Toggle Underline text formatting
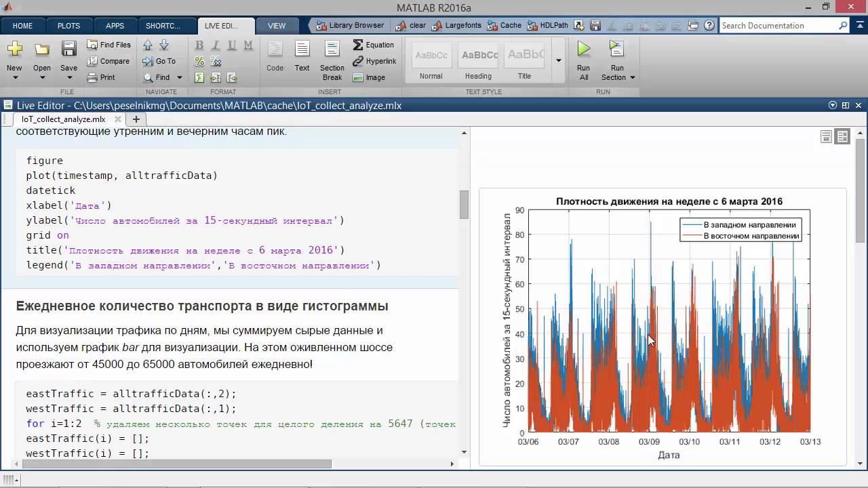Viewport: 868px width, 488px height. 232,45
